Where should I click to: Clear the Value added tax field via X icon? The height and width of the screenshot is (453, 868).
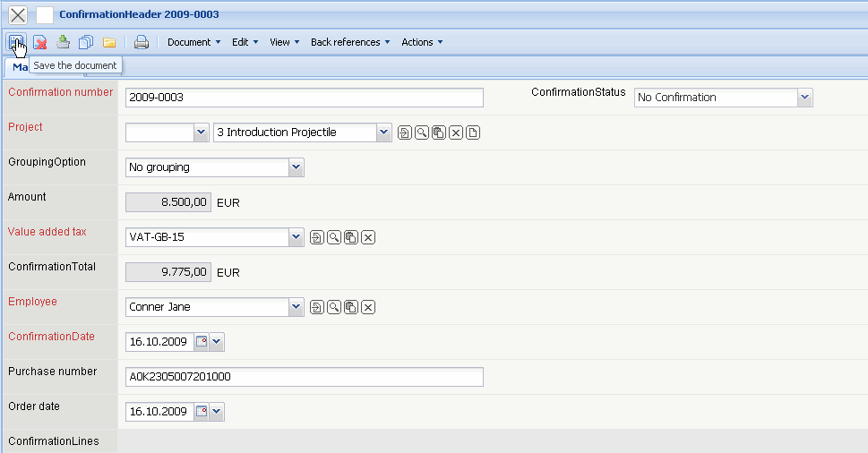(367, 237)
